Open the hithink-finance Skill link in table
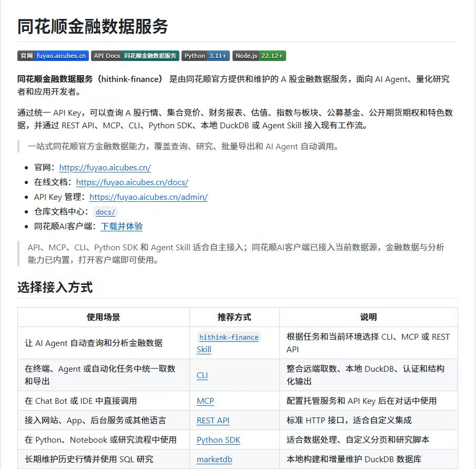The image size is (476, 469). click(x=229, y=343)
